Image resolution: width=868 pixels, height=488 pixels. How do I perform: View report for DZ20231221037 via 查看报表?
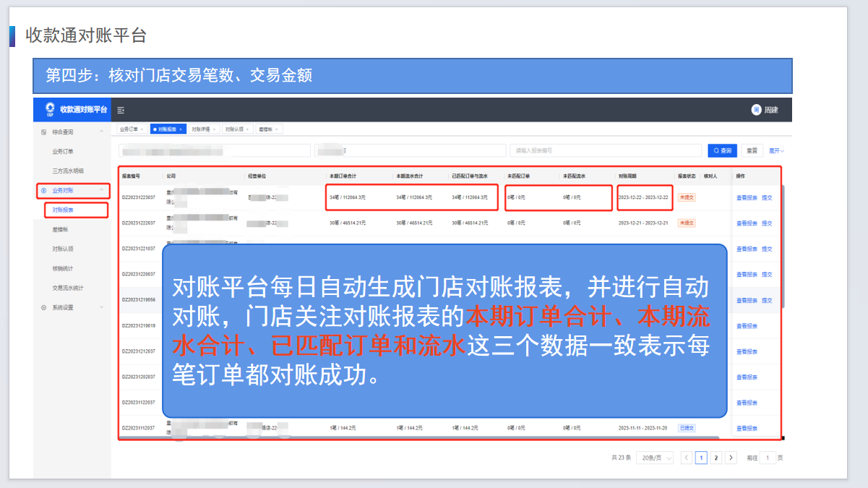pyautogui.click(x=747, y=249)
